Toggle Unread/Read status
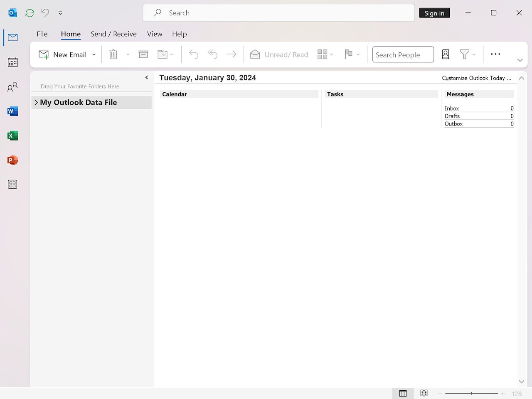 [x=278, y=54]
